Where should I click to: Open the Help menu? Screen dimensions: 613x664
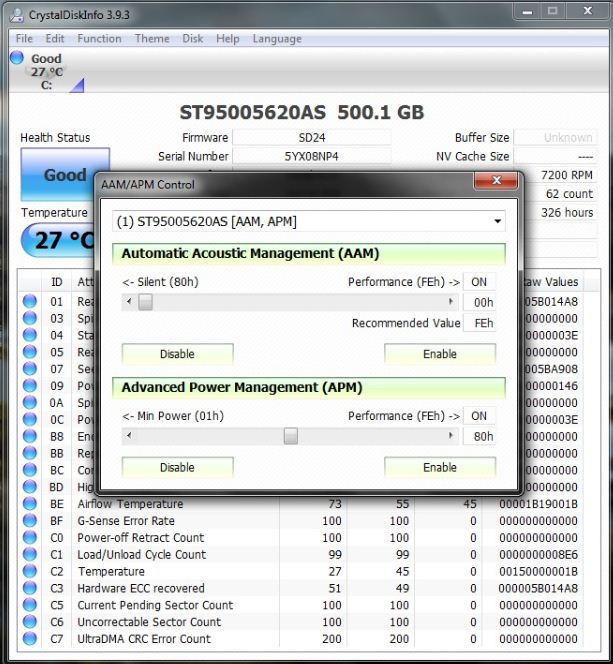(x=228, y=39)
